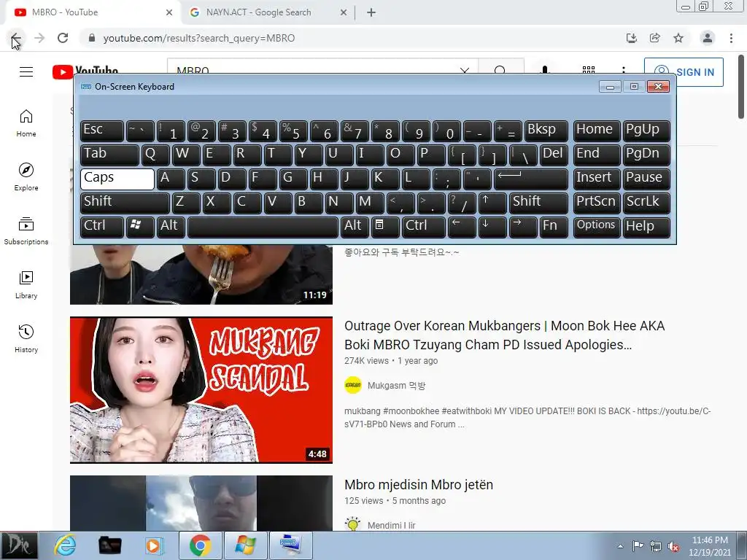Toggle right Ctrl on on-screen keyboard
This screenshot has width=747, height=560.
coord(424,226)
